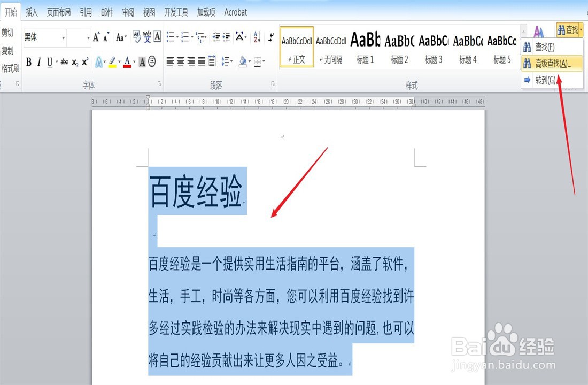Apply yellow text highlight color
The image size is (588, 385).
click(x=112, y=62)
